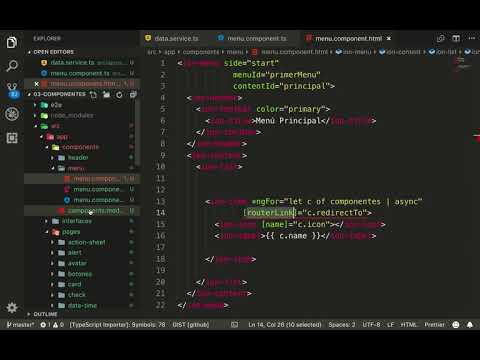Switch to the data.service.ts tab
This screenshot has height=360, width=480.
point(176,39)
